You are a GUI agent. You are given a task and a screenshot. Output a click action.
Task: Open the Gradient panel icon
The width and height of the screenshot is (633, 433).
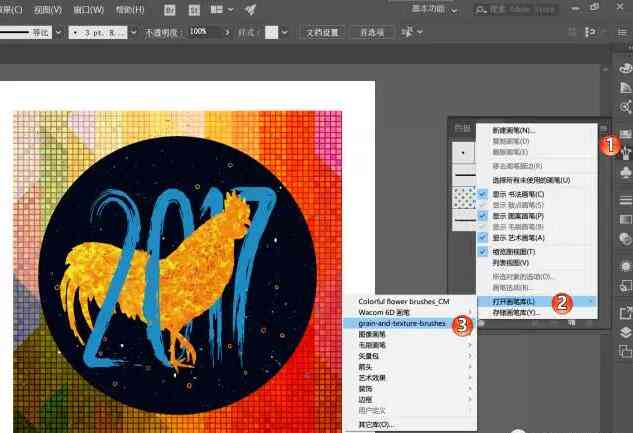625,219
